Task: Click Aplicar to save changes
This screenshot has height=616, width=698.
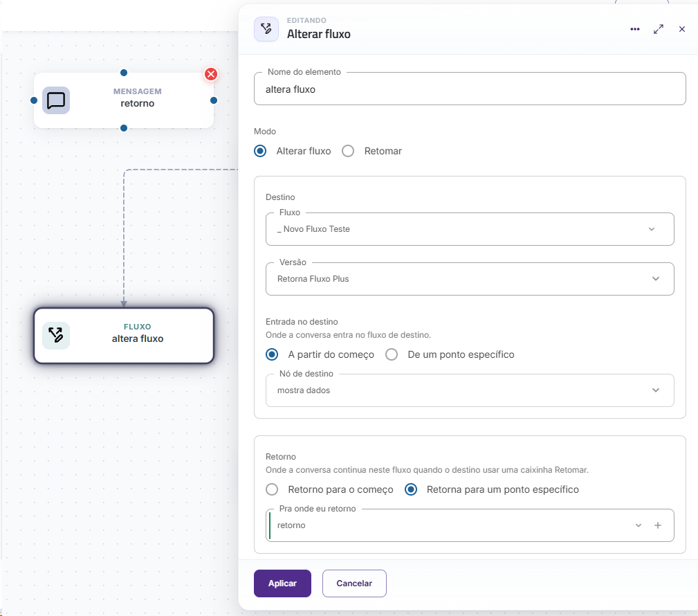Action: point(282,583)
